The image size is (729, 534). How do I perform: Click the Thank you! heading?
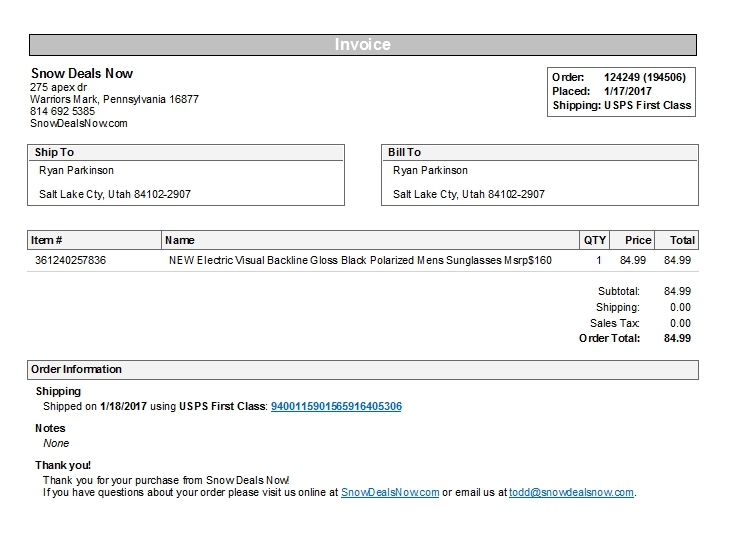(x=63, y=465)
